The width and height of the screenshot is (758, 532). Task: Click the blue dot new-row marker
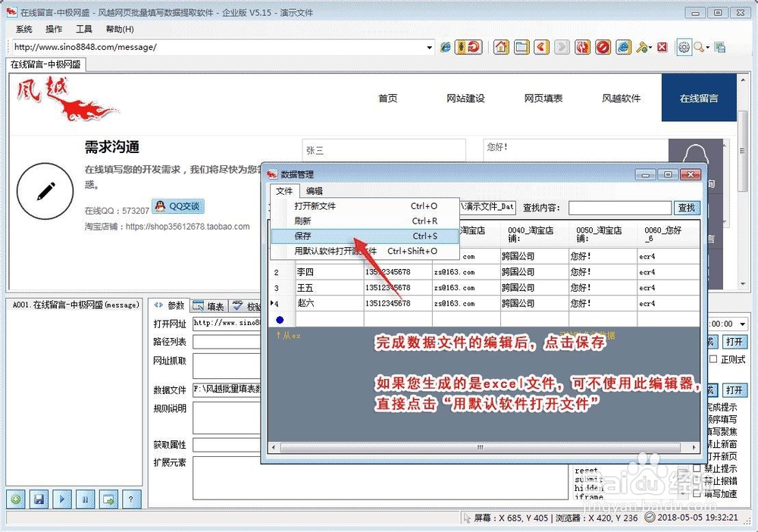pyautogui.click(x=280, y=319)
